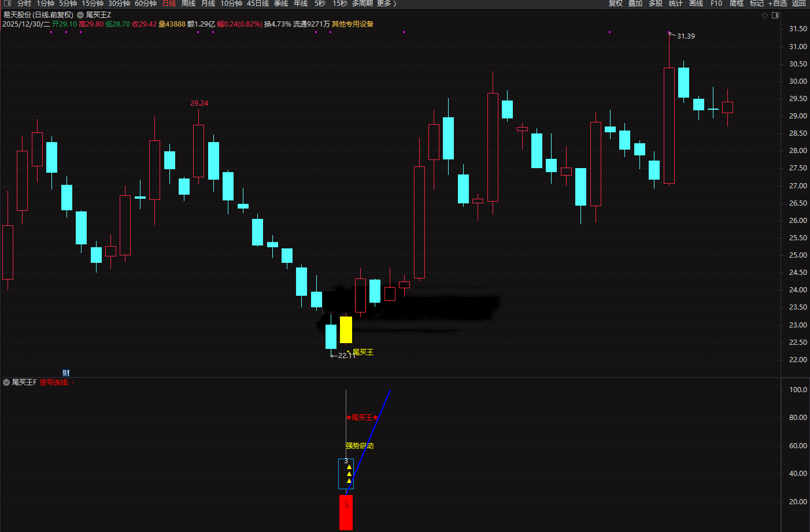Switch to the 月线 monthly tab
Screen dimensions: 810x532
pyautogui.click(x=208, y=3)
